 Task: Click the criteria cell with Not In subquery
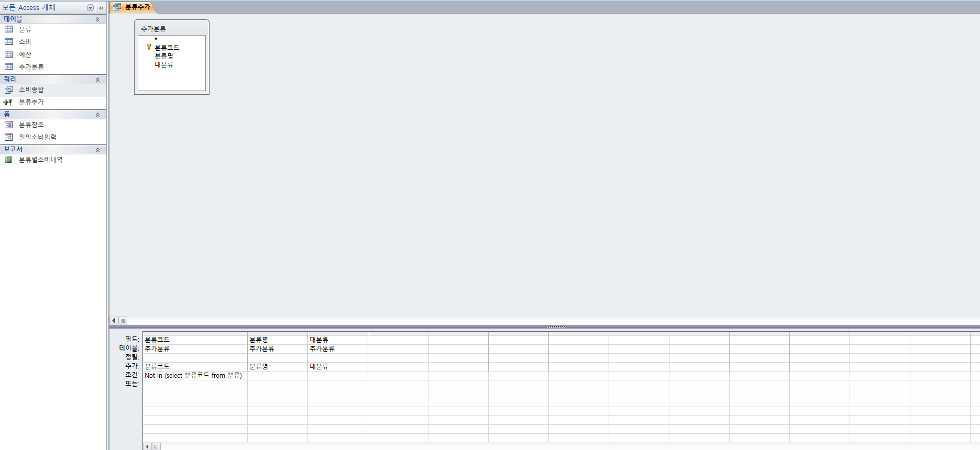tap(194, 376)
